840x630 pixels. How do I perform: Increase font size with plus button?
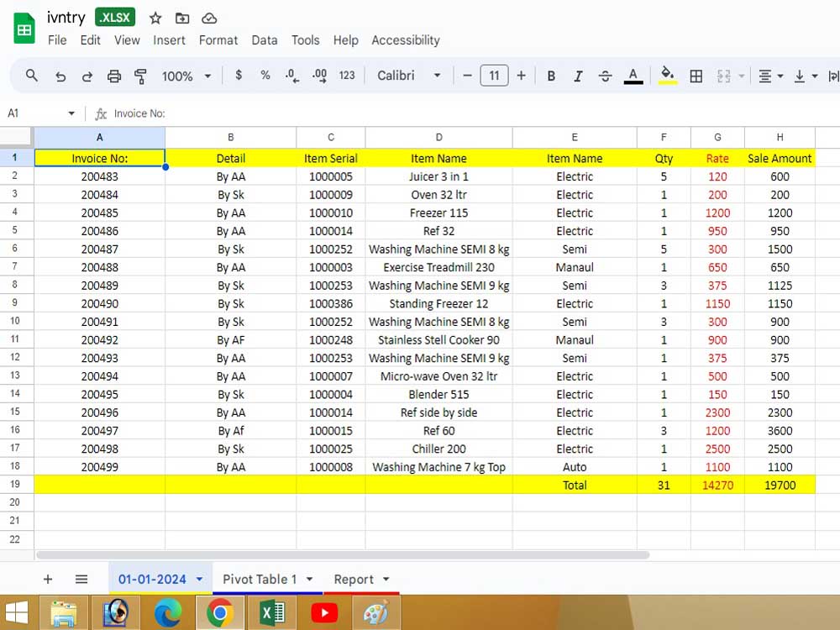(521, 76)
